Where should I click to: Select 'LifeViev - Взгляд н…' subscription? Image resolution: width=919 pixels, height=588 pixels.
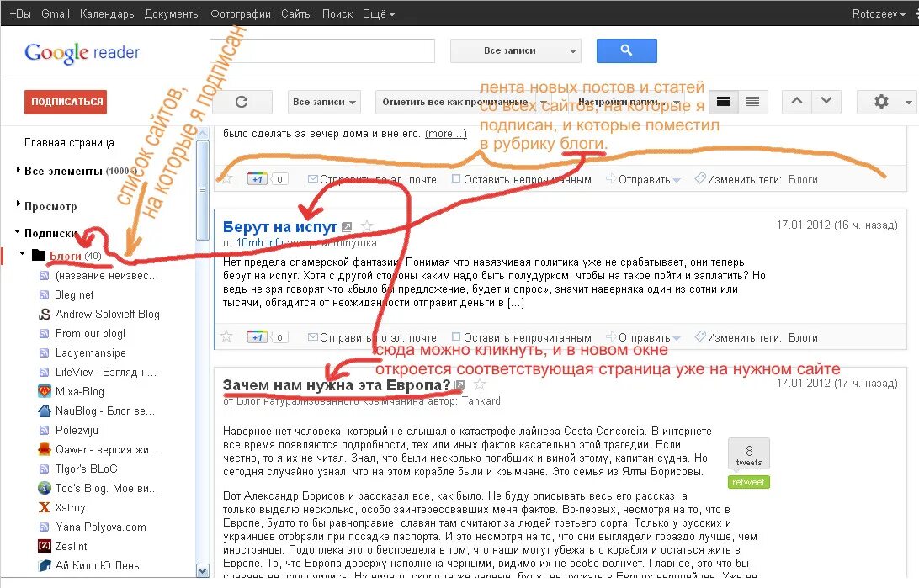click(106, 372)
